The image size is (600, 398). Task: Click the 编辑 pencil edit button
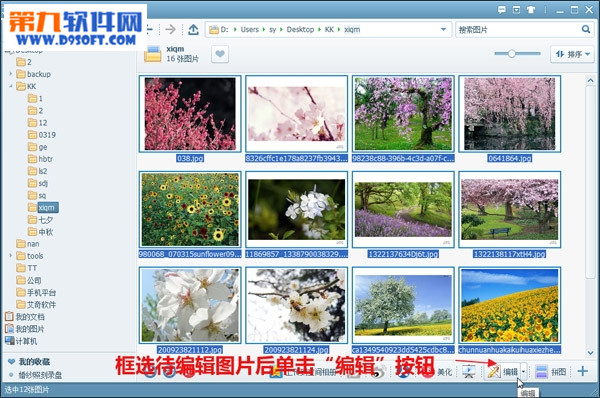tap(502, 371)
